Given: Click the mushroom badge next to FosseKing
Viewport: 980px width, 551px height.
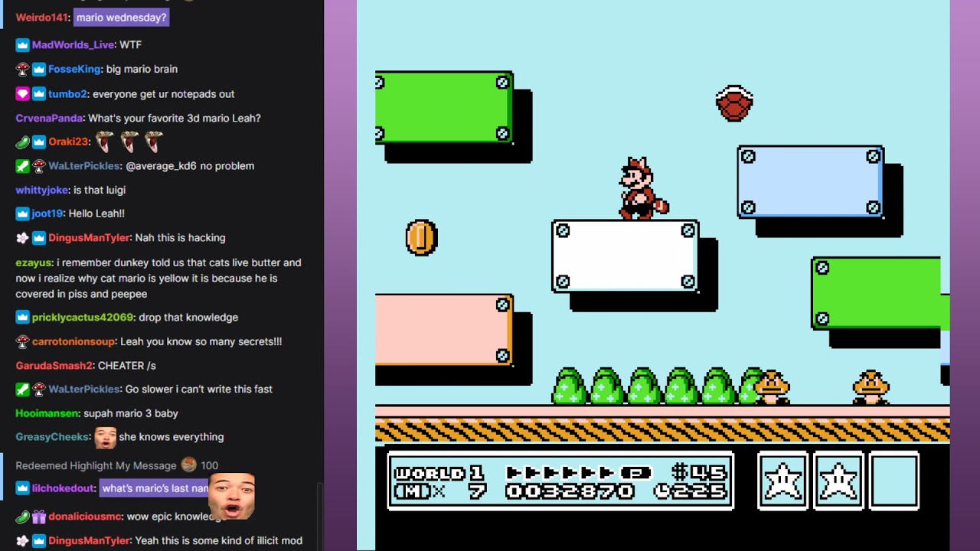Looking at the screenshot, I should point(22,69).
